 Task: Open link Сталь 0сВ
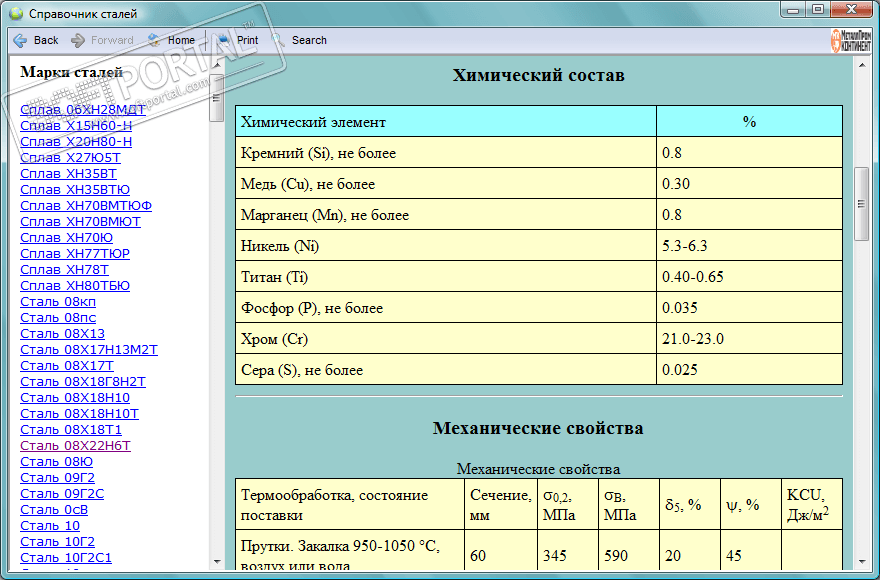pos(54,509)
